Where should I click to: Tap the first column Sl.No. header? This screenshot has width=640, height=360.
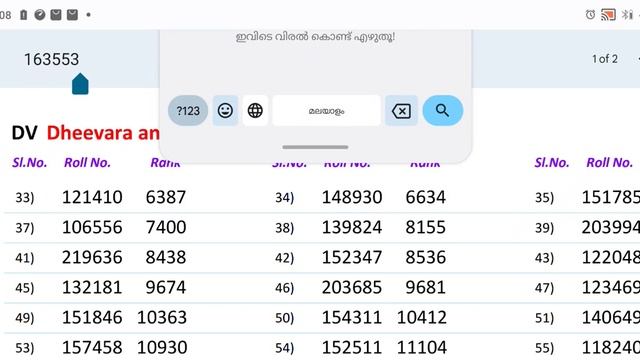pyautogui.click(x=29, y=162)
